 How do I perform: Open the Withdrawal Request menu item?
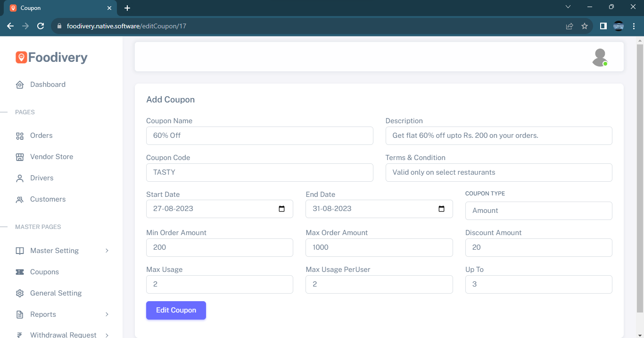coord(63,334)
